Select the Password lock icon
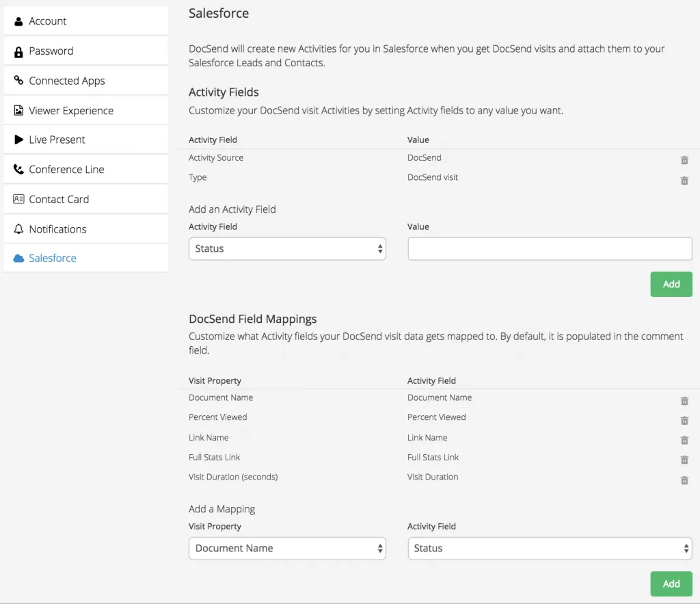This screenshot has width=700, height=604. [18, 51]
